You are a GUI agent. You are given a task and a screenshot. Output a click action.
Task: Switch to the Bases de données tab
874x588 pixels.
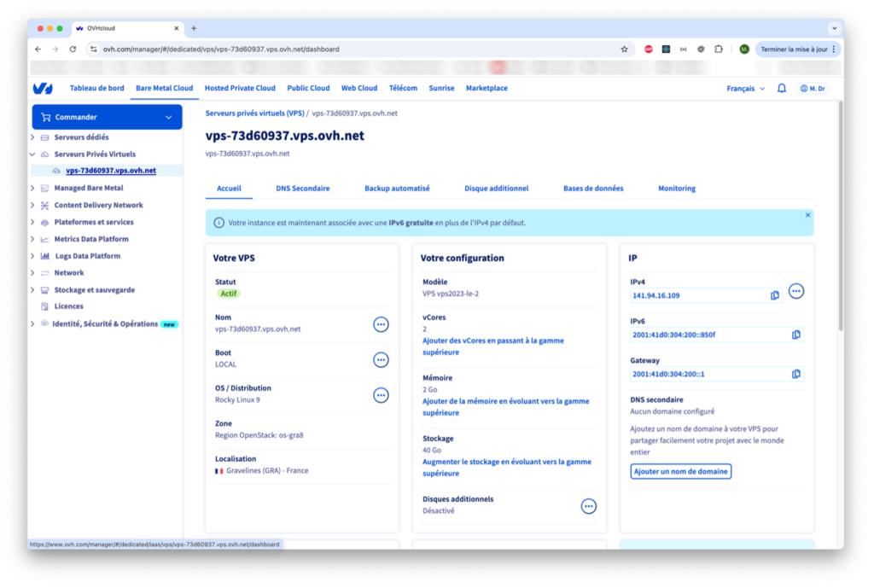pyautogui.click(x=593, y=189)
